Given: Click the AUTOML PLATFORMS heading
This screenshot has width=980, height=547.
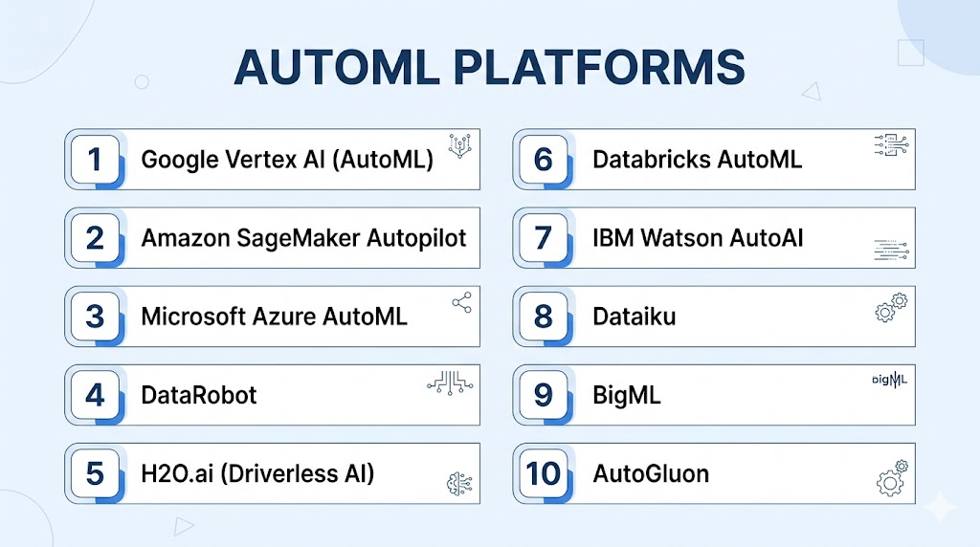Looking at the screenshot, I should tap(489, 67).
